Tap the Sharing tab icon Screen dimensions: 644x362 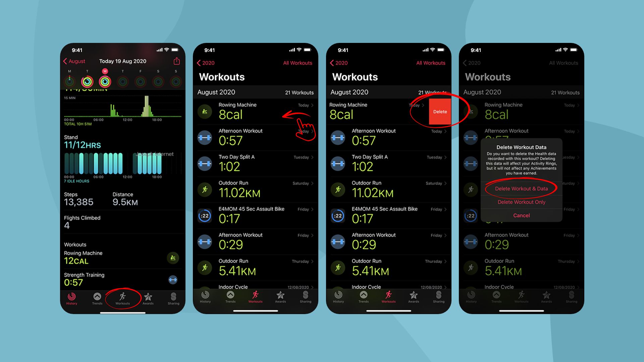tap(172, 297)
